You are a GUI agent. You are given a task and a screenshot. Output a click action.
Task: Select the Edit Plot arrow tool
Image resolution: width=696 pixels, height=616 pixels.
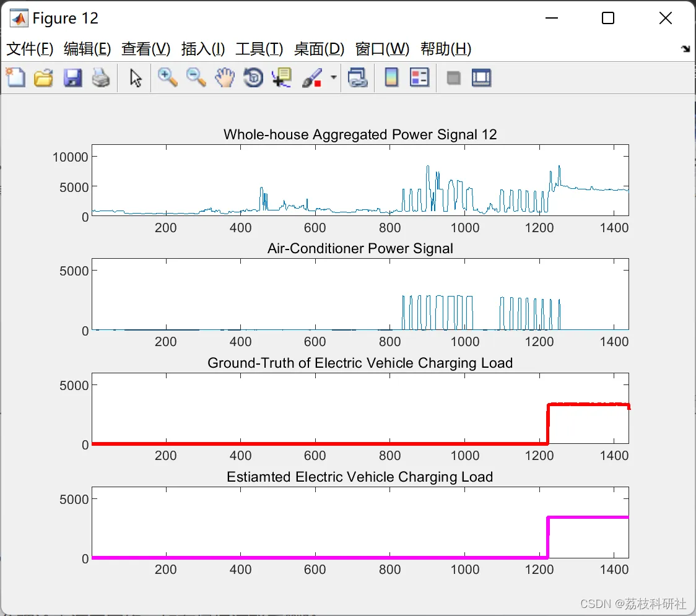click(x=136, y=78)
